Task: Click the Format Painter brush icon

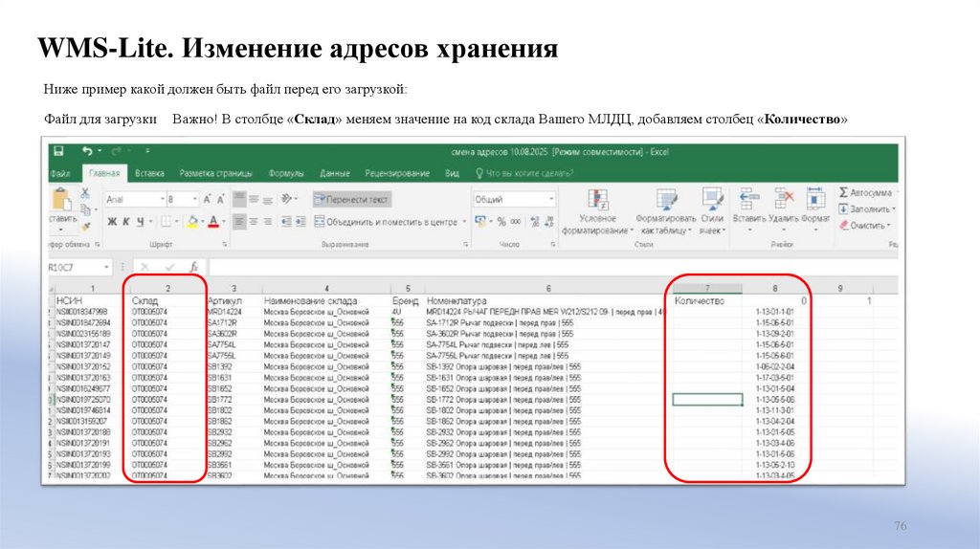Action: (85, 226)
